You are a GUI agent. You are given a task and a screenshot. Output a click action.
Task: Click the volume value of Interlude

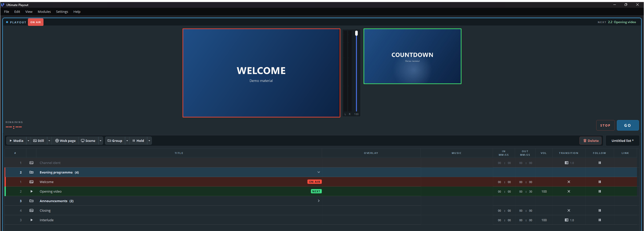point(544,220)
